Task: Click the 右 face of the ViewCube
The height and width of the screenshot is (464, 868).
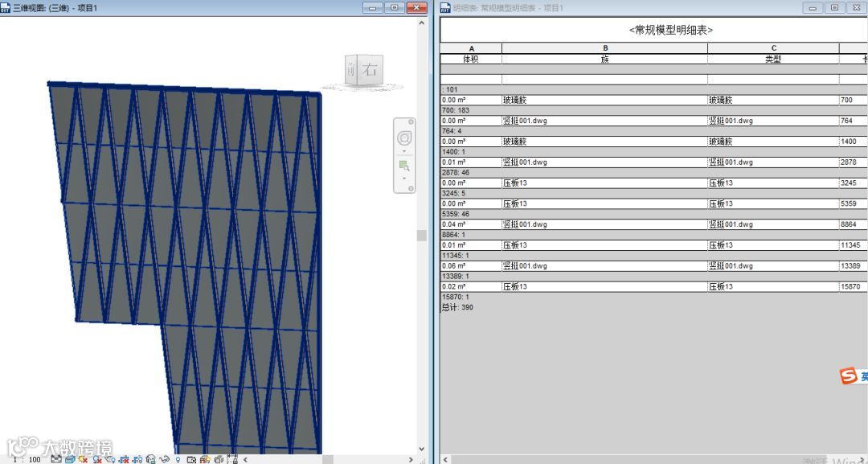Action: 371,70
